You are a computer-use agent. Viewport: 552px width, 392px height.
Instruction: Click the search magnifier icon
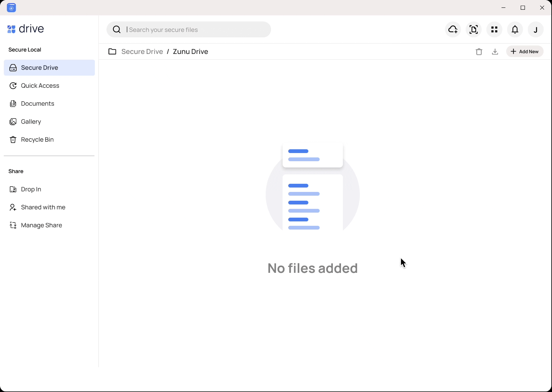point(117,29)
